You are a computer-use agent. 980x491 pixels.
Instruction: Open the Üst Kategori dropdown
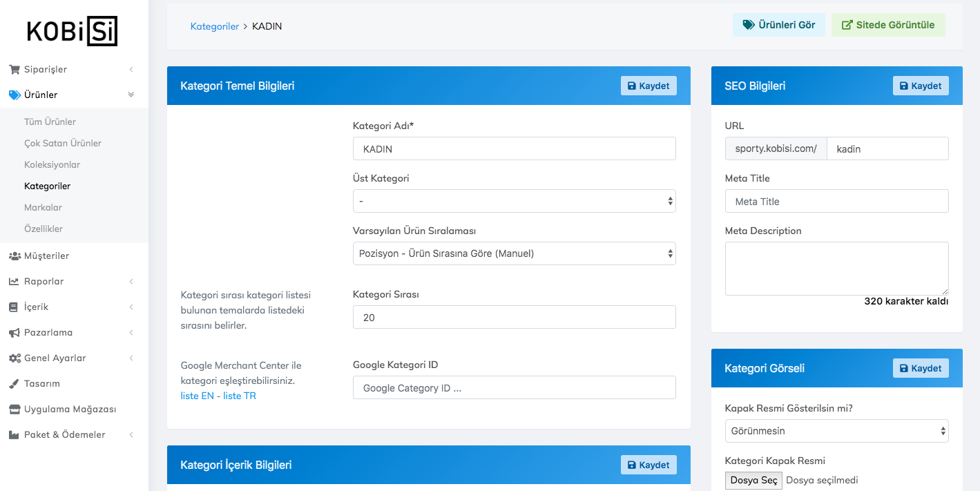coord(514,201)
